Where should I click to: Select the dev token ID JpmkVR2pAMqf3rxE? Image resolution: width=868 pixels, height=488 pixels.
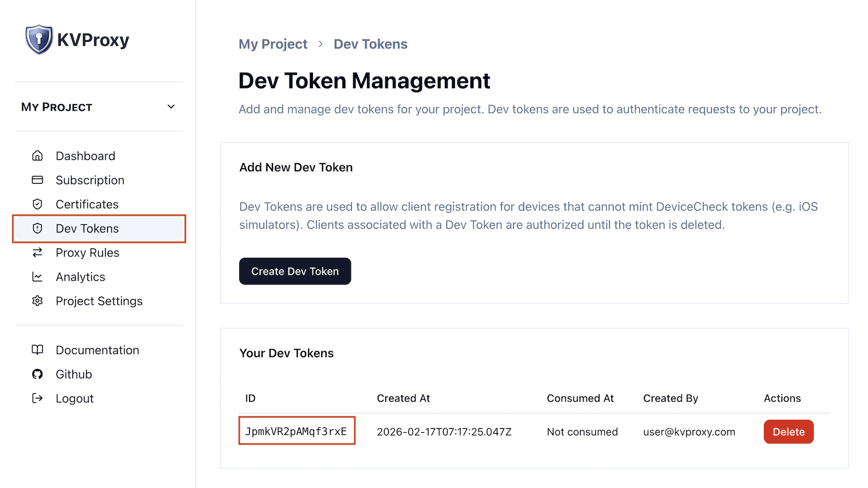[x=297, y=431]
